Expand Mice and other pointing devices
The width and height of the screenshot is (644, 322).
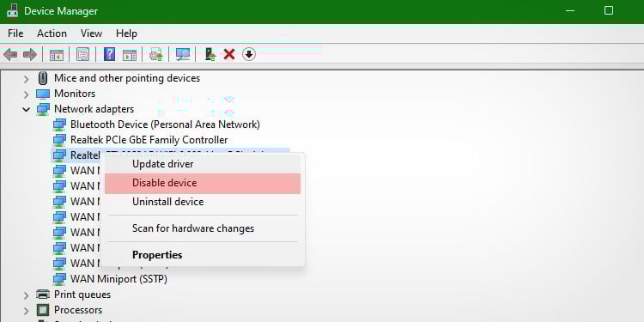(27, 78)
